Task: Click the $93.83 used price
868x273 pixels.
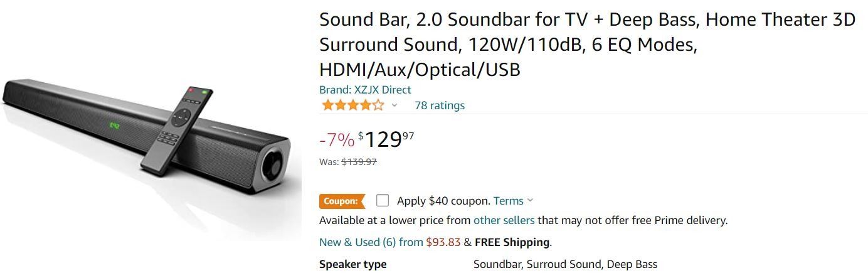Action: [x=443, y=242]
